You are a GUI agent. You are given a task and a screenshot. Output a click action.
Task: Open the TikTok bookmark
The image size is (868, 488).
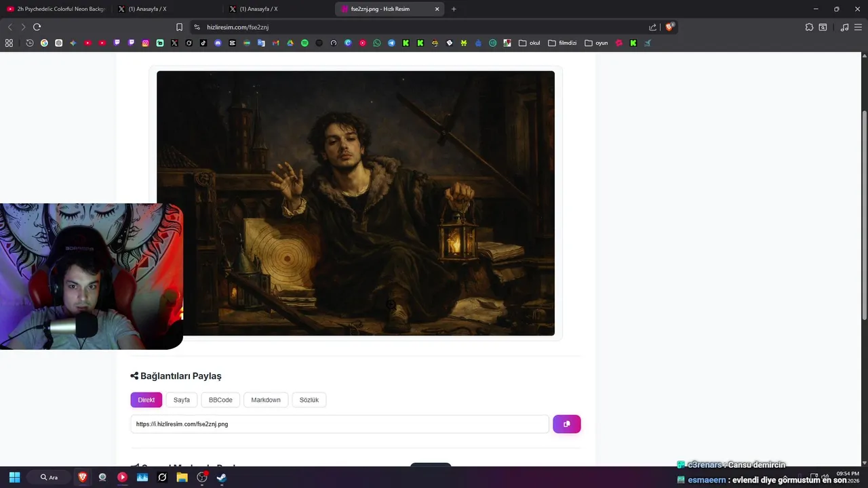203,43
